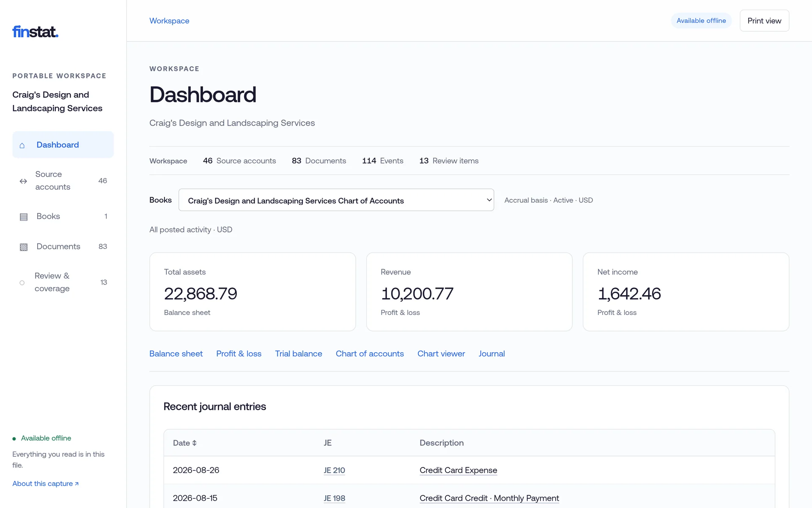The width and height of the screenshot is (812, 508).
Task: Open the Profit & loss report link
Action: pos(239,353)
